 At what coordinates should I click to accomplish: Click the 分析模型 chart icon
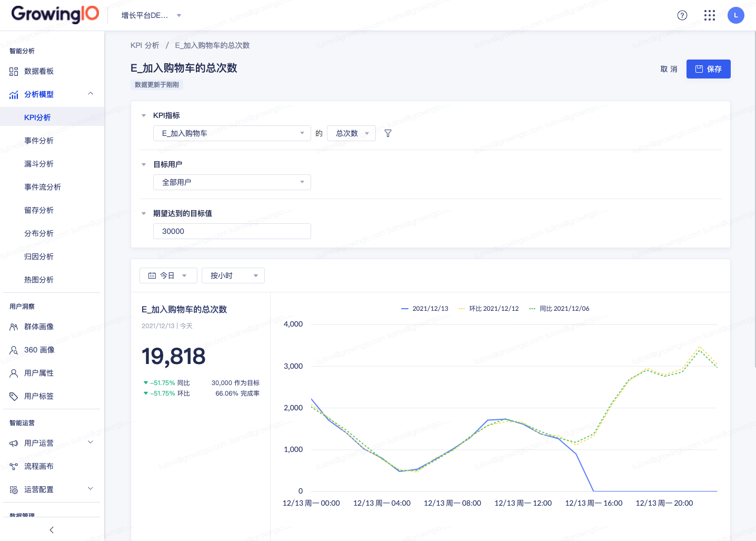pyautogui.click(x=14, y=95)
